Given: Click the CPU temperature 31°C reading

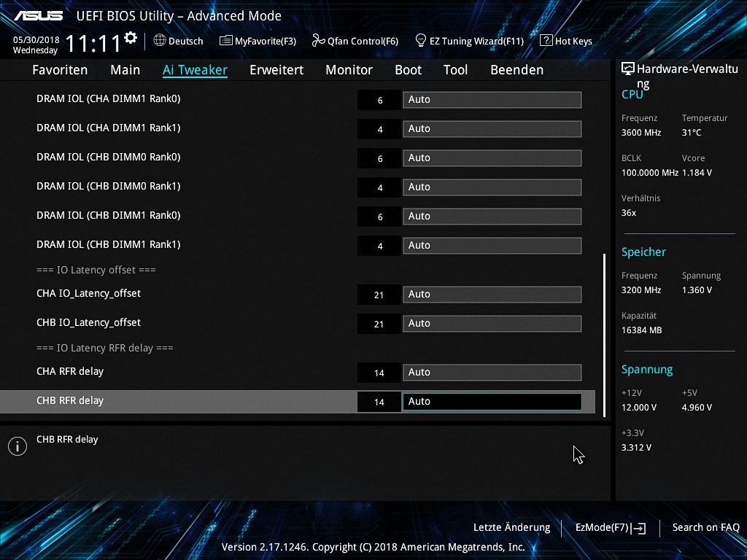Looking at the screenshot, I should pyautogui.click(x=692, y=133).
